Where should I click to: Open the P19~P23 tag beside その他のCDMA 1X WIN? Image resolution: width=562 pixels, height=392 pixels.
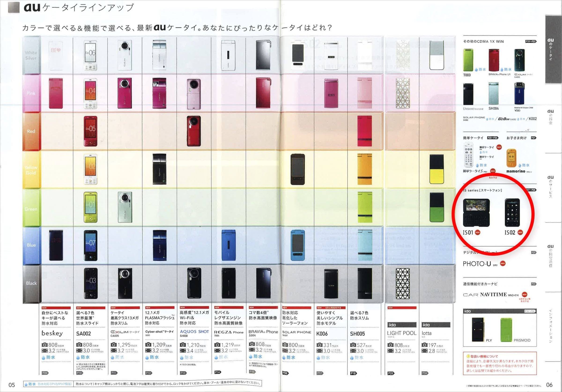(x=531, y=41)
